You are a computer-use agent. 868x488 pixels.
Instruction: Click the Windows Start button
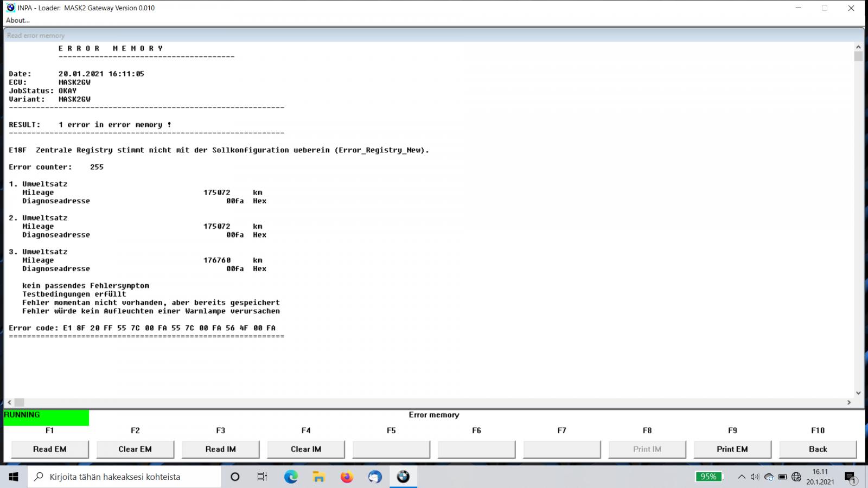coord(14,477)
